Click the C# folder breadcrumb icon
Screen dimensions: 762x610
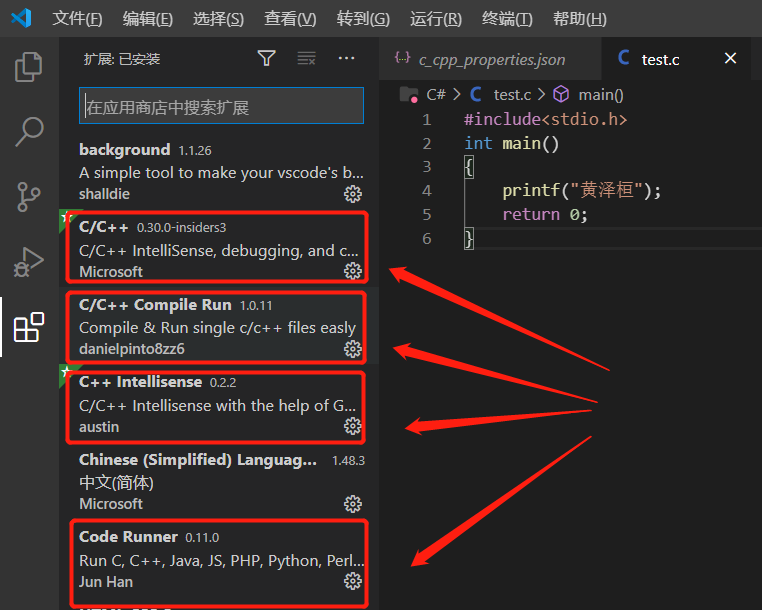tap(409, 94)
